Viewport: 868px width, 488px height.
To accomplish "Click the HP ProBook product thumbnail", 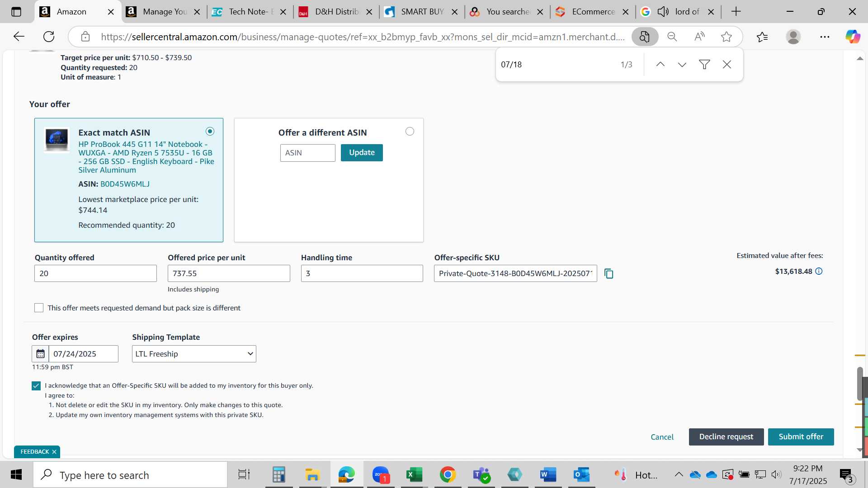I will [x=57, y=140].
